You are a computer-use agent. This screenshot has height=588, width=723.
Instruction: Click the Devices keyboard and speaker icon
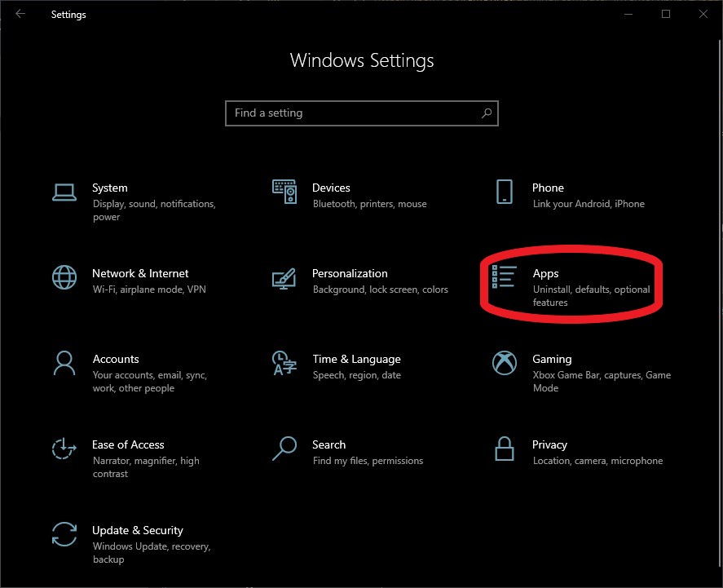point(284,192)
